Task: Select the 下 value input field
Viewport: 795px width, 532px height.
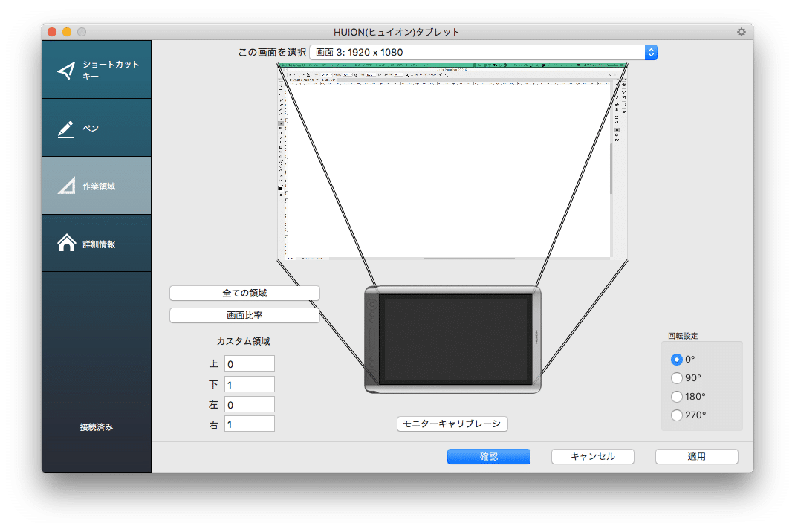Action: click(249, 383)
